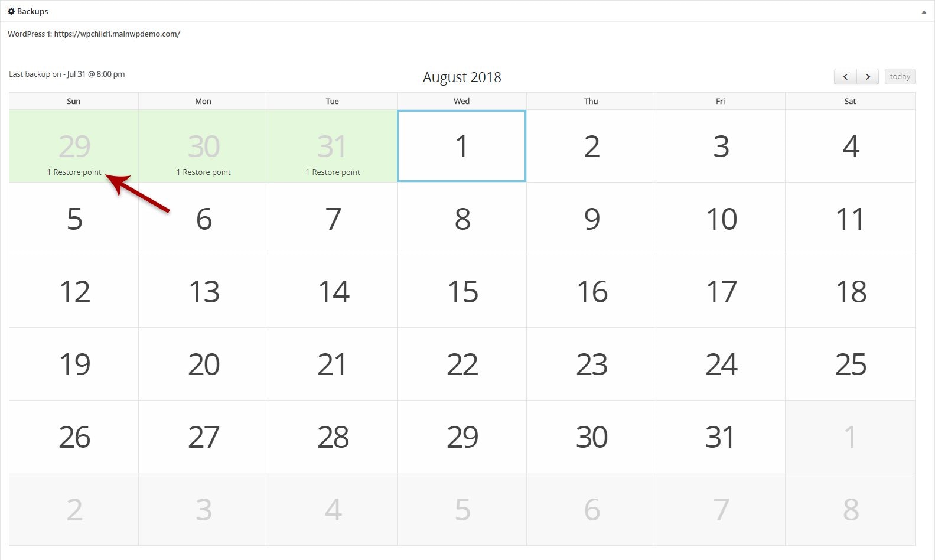Click the today button

point(900,76)
